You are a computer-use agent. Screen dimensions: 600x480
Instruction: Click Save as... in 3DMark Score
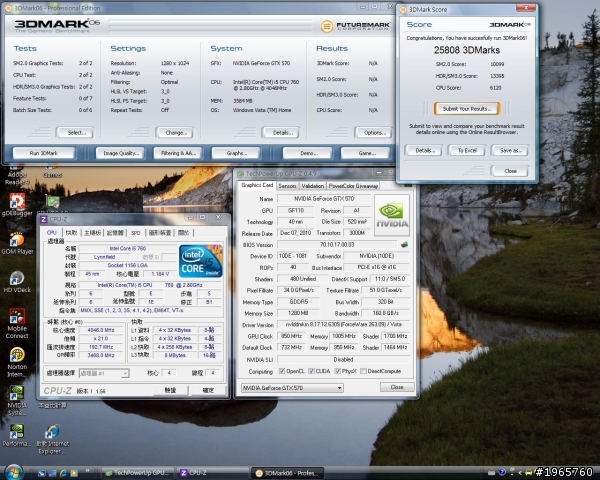point(510,150)
